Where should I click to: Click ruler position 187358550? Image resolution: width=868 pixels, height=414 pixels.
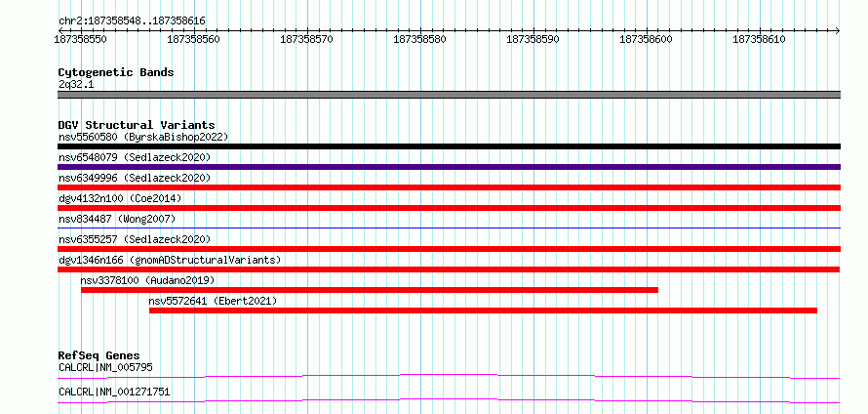[81, 39]
